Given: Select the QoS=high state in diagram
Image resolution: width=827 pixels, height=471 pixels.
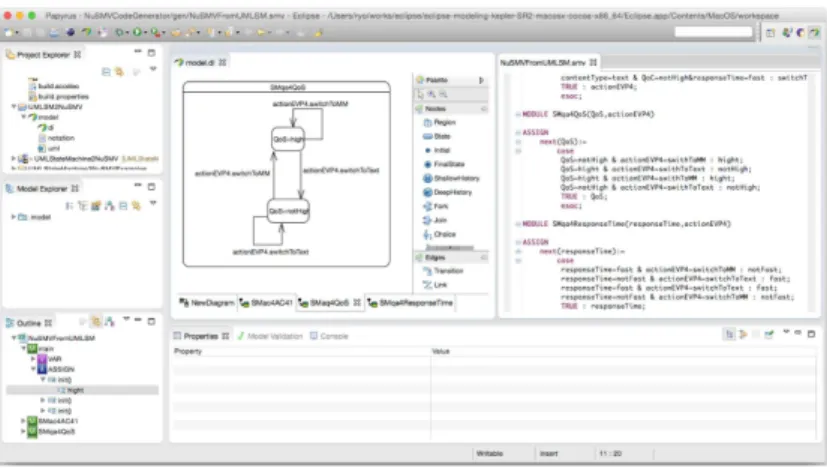Looking at the screenshot, I should (x=288, y=139).
